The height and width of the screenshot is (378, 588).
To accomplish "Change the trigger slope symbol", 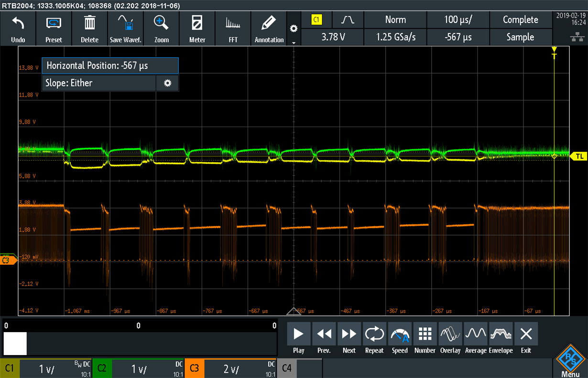I will pos(348,20).
